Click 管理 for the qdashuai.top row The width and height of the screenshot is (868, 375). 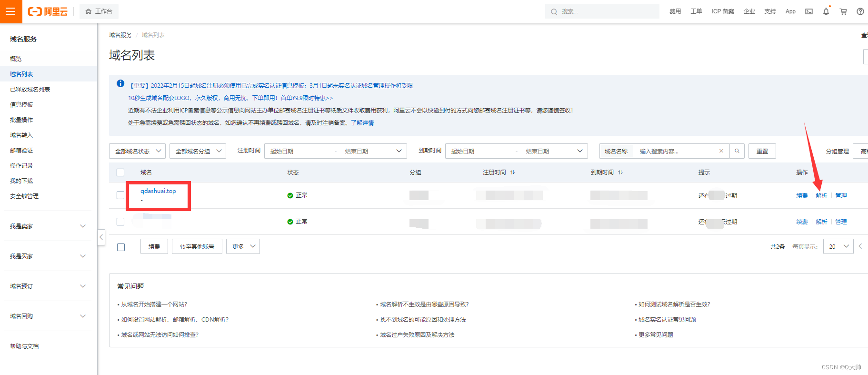[841, 195]
